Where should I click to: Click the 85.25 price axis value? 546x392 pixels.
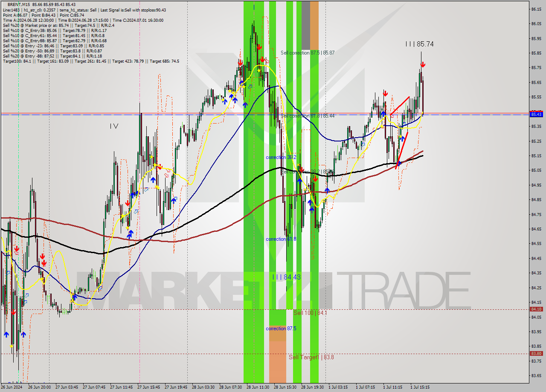pos(536,141)
